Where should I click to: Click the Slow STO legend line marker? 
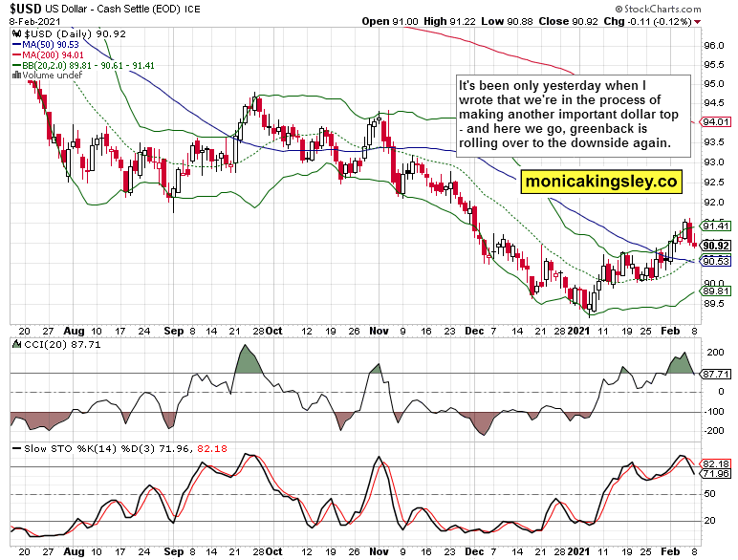point(17,448)
